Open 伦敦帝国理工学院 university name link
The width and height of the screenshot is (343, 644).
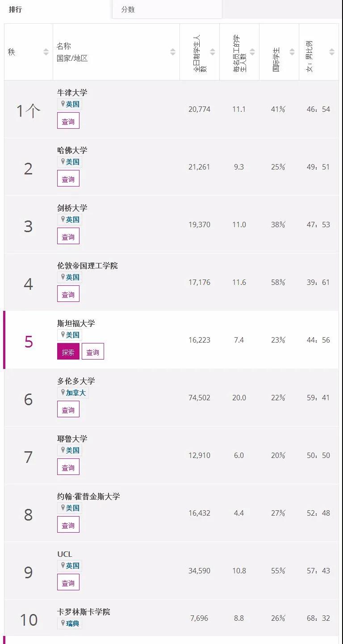[x=88, y=266]
